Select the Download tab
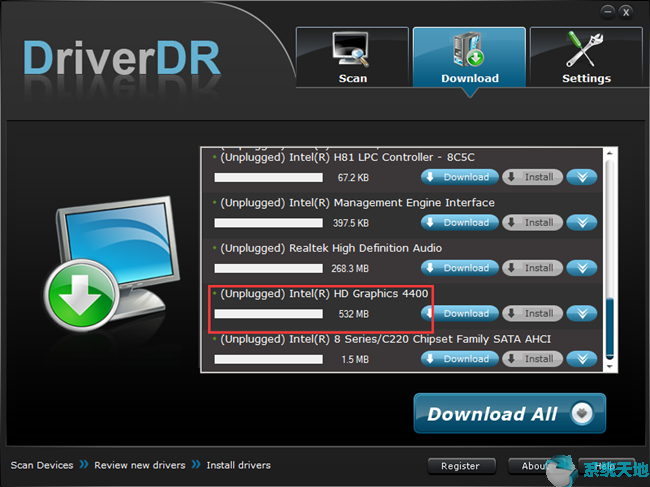 [469, 58]
